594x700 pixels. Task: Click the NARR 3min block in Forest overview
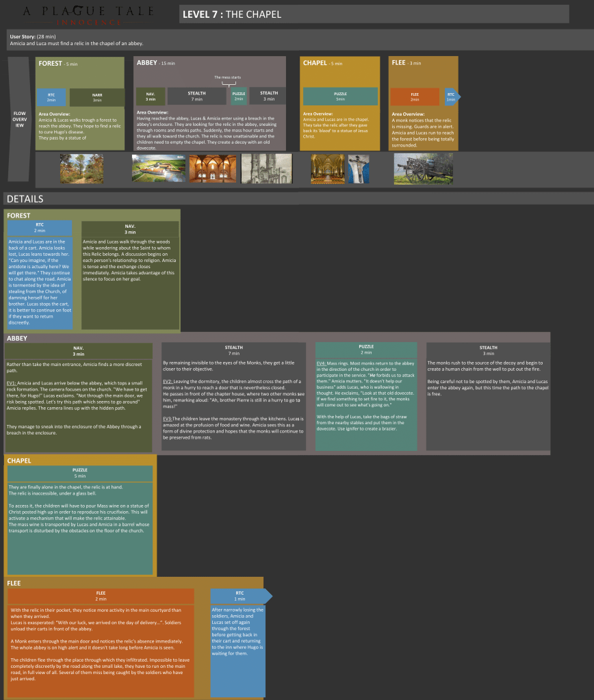(x=96, y=97)
